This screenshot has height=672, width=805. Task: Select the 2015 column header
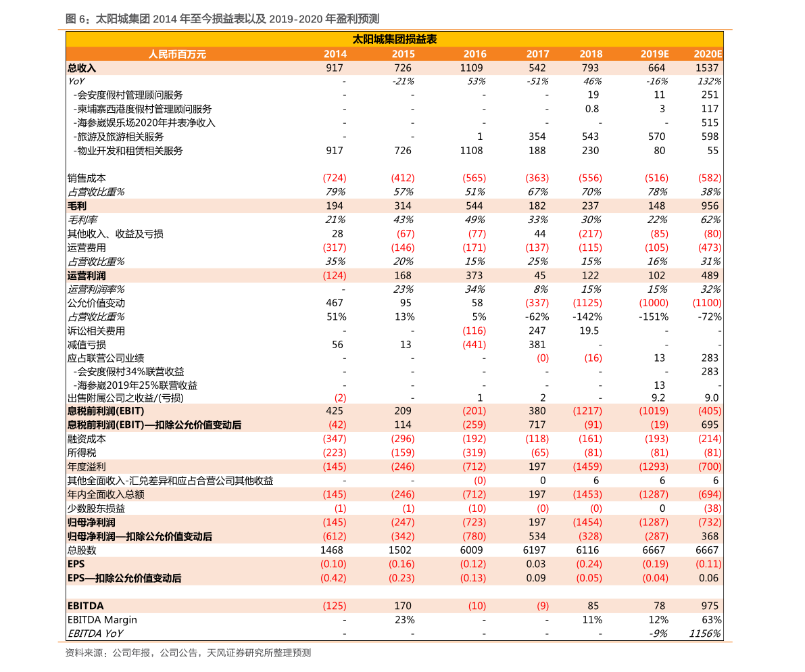(x=404, y=54)
